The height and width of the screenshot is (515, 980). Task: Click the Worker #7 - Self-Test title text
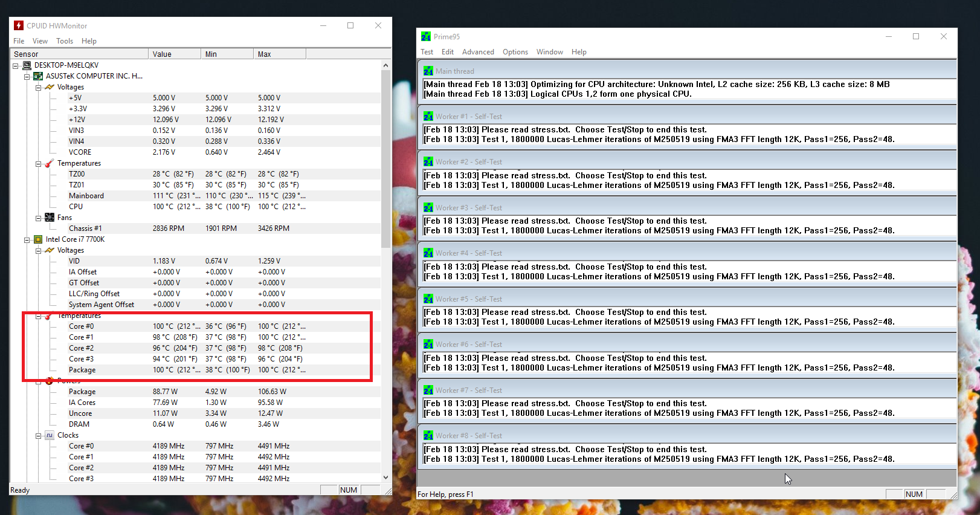coord(469,390)
